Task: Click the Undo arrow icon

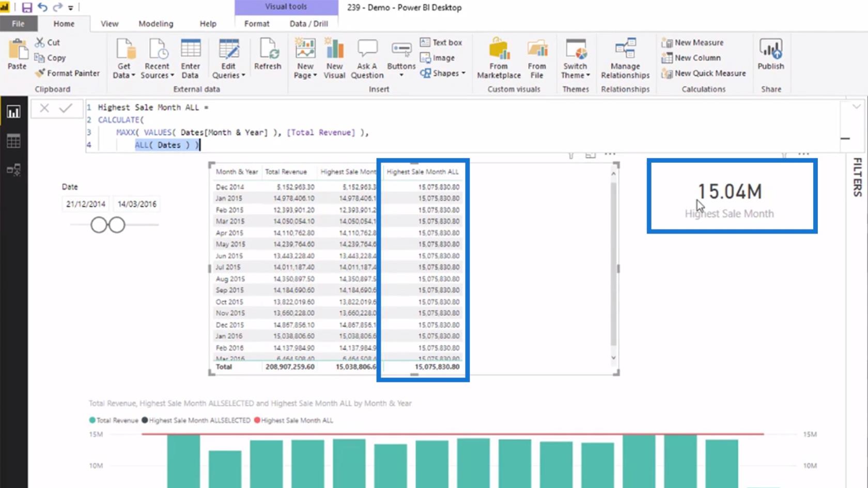Action: [x=42, y=7]
